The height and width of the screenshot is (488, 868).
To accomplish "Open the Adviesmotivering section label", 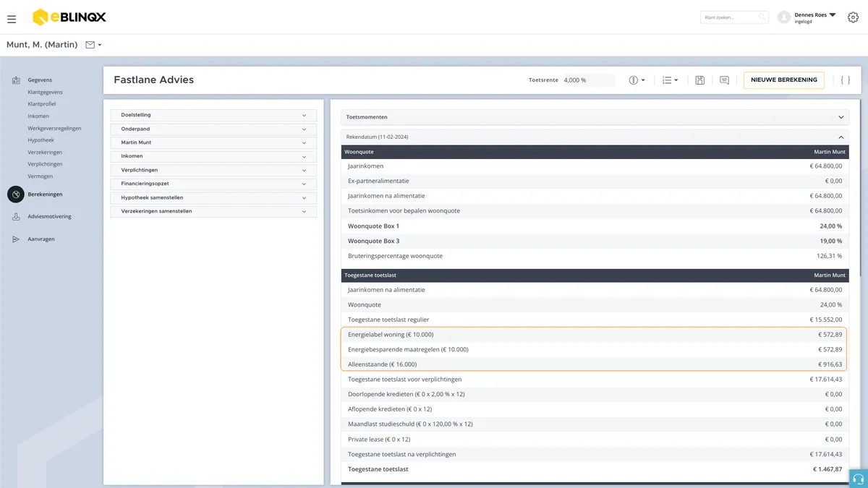I will point(49,217).
